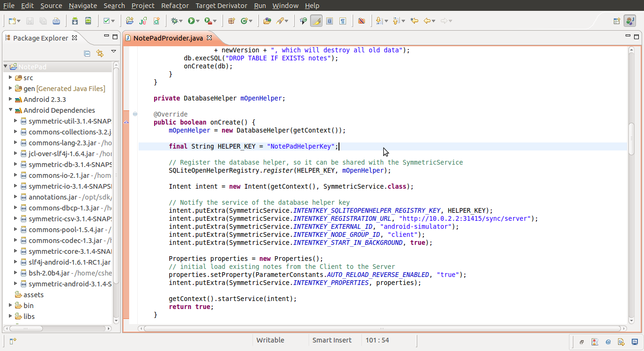Click the New Android project icon
Screen dimensions: 644x351
(x=130, y=21)
